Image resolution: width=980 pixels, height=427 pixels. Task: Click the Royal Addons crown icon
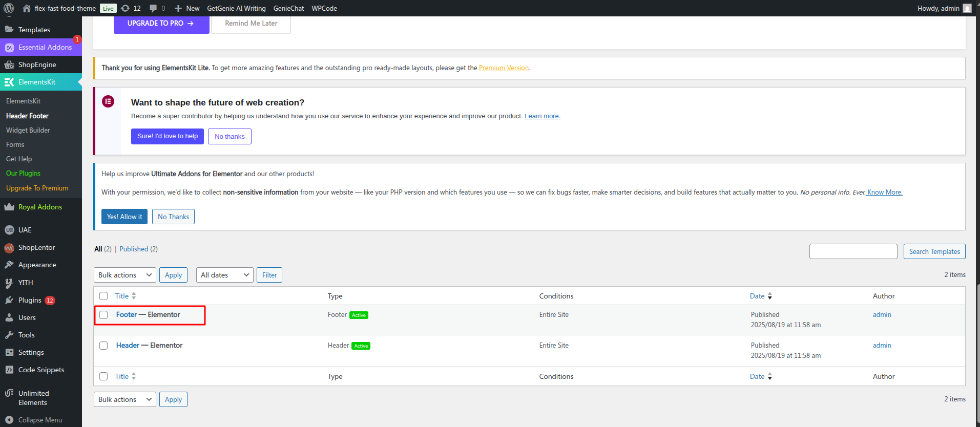coord(9,207)
